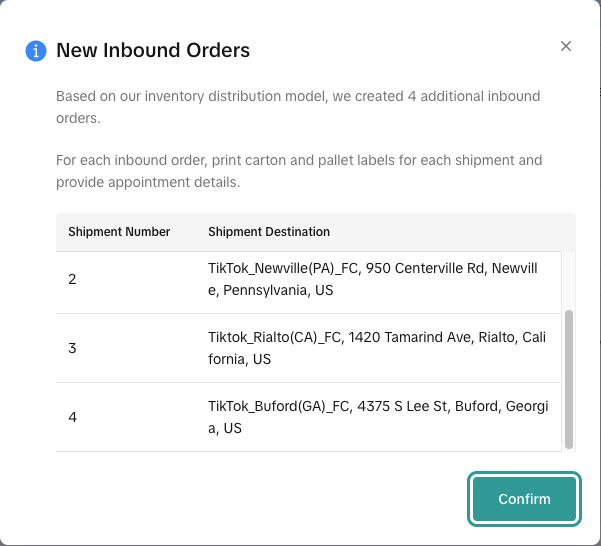Click the Shipment Destination column header
This screenshot has height=546, width=601.
tap(269, 232)
